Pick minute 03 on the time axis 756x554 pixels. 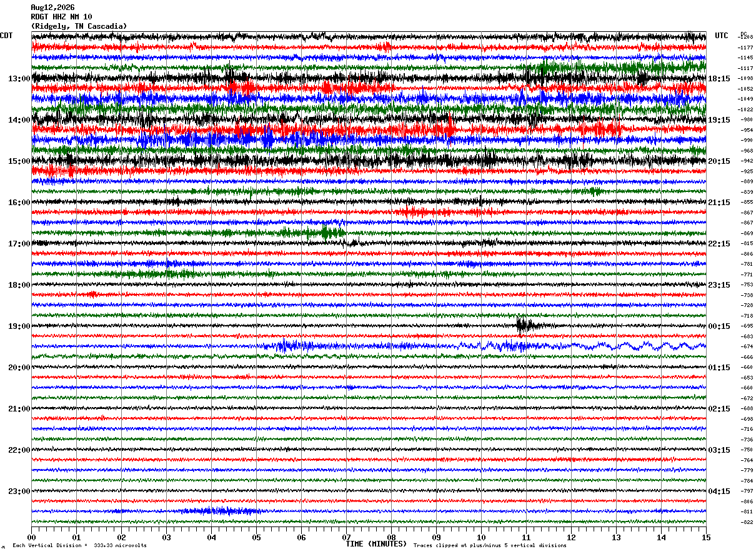(166, 537)
